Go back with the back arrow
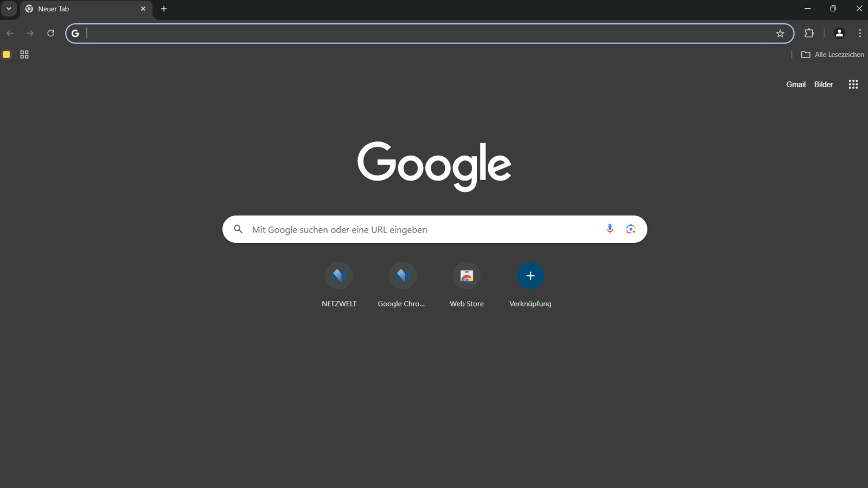Image resolution: width=868 pixels, height=488 pixels. (x=10, y=33)
